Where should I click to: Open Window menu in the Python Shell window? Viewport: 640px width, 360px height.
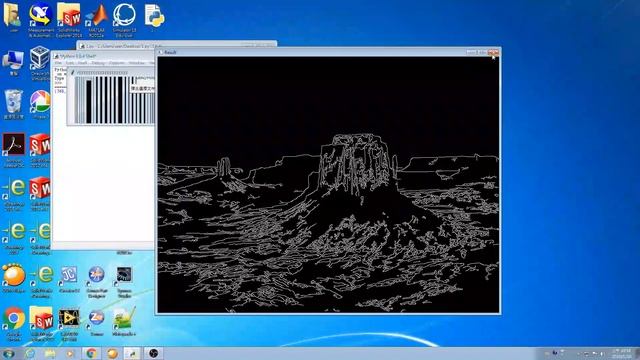point(137,63)
